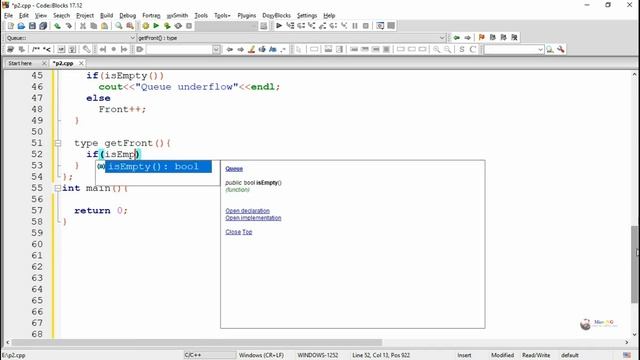Viewport: 640px width, 360px height.
Task: Click the C comment icon
Action: point(473,49)
